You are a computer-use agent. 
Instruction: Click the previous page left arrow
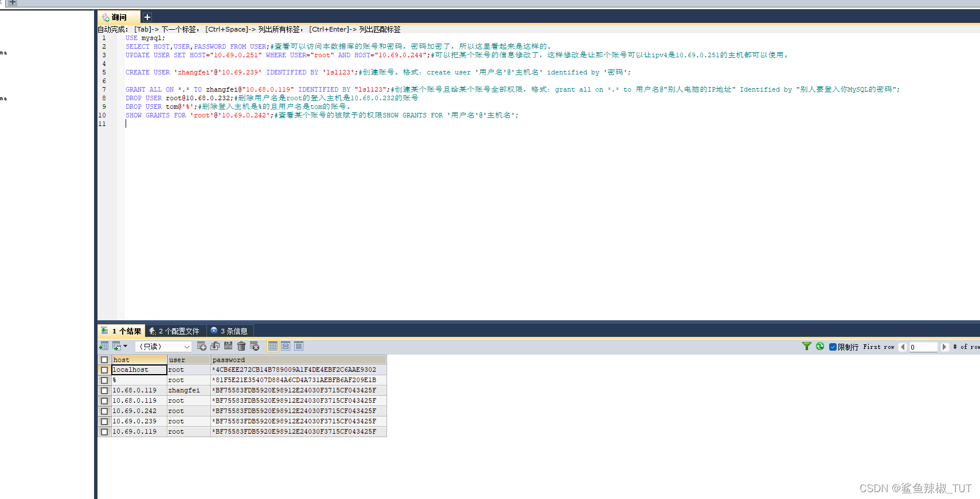[903, 347]
